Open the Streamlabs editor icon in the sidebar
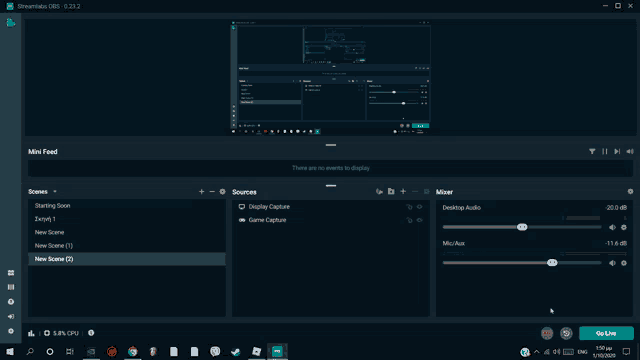The image size is (640, 360). 11,22
